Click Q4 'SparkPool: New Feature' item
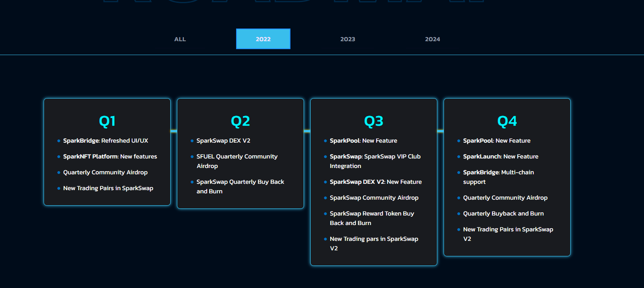The width and height of the screenshot is (644, 288). [x=497, y=141]
